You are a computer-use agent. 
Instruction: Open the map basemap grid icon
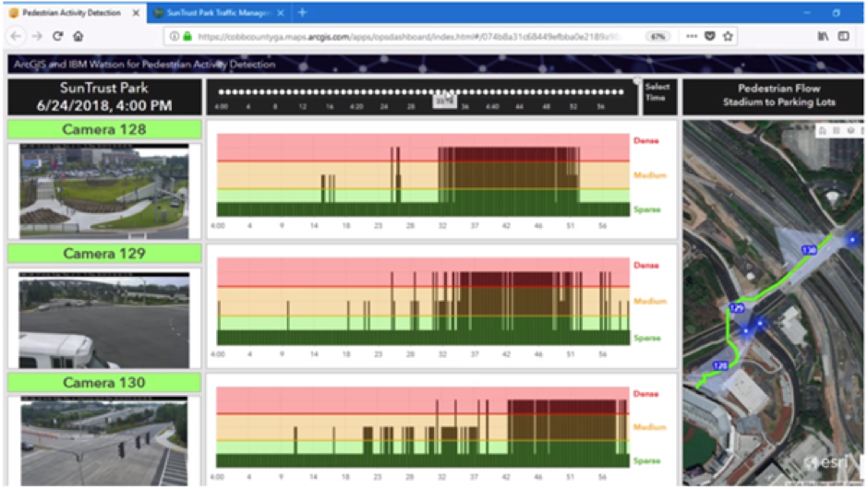point(837,130)
